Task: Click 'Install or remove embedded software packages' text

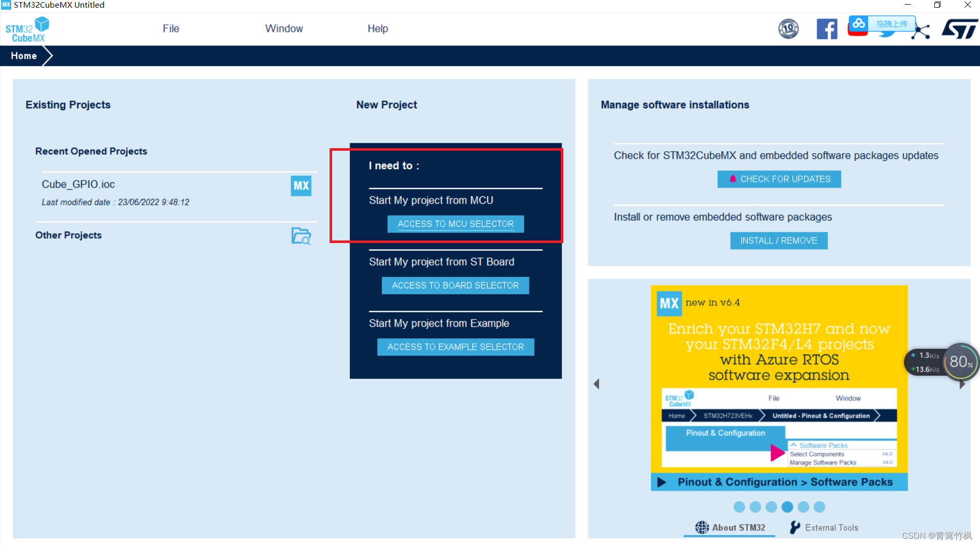Action: pyautogui.click(x=723, y=217)
